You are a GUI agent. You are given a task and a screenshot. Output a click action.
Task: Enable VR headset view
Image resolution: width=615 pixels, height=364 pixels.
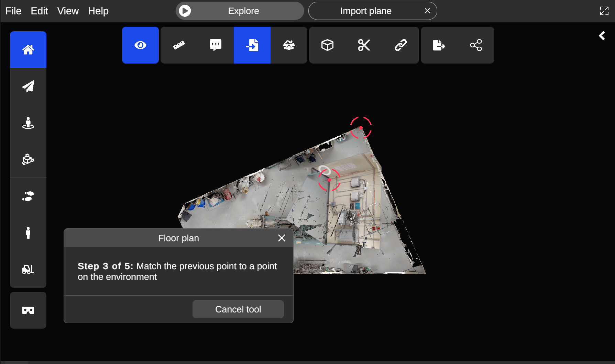point(28,310)
